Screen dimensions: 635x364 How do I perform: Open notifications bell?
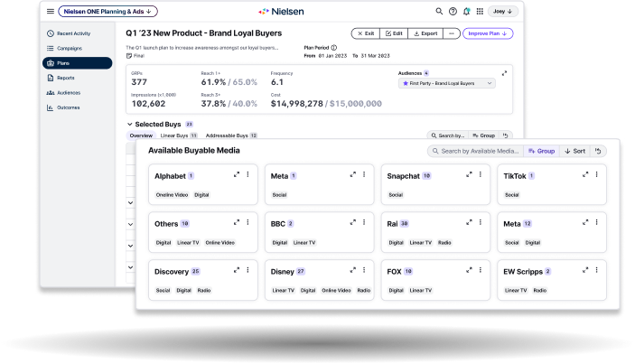[466, 12]
